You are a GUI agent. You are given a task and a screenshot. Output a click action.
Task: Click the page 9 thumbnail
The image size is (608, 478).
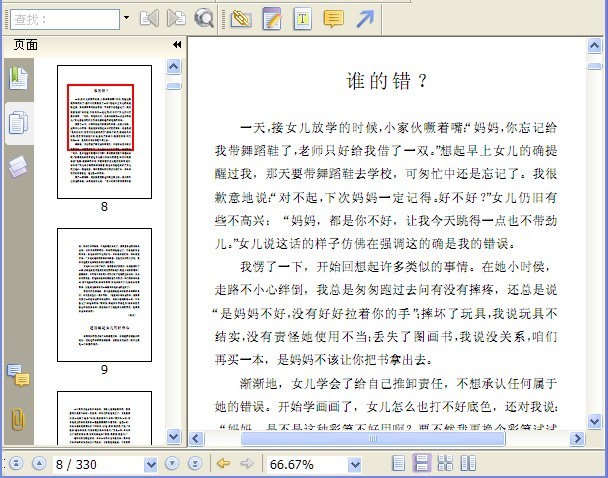click(x=104, y=295)
